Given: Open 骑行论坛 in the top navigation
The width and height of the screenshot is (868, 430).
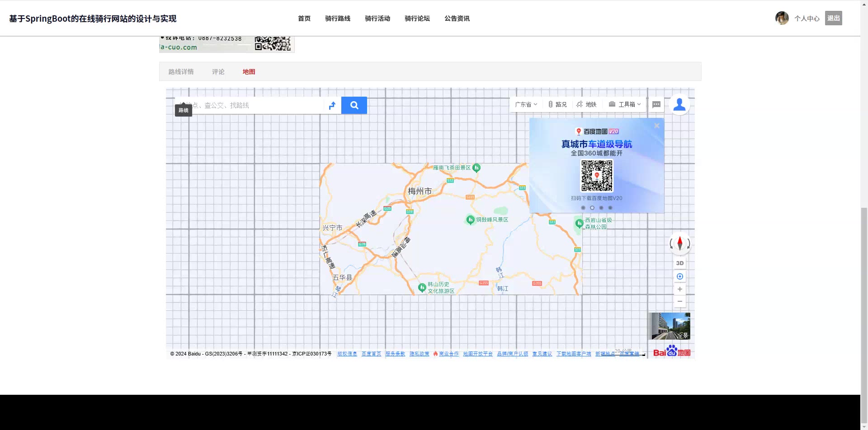Looking at the screenshot, I should [417, 19].
